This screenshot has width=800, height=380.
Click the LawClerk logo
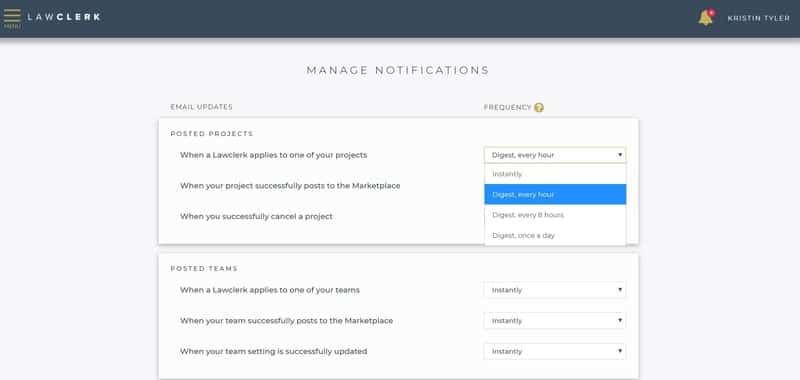64,17
